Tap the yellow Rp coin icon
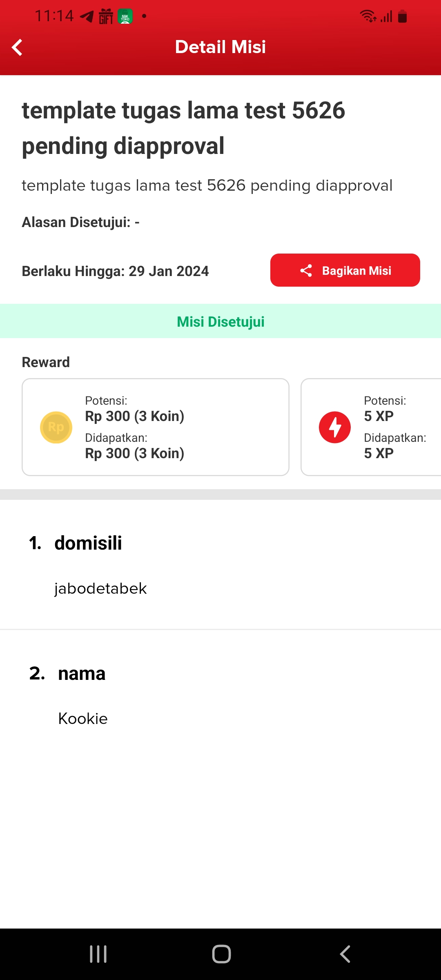The image size is (441, 980). (56, 427)
